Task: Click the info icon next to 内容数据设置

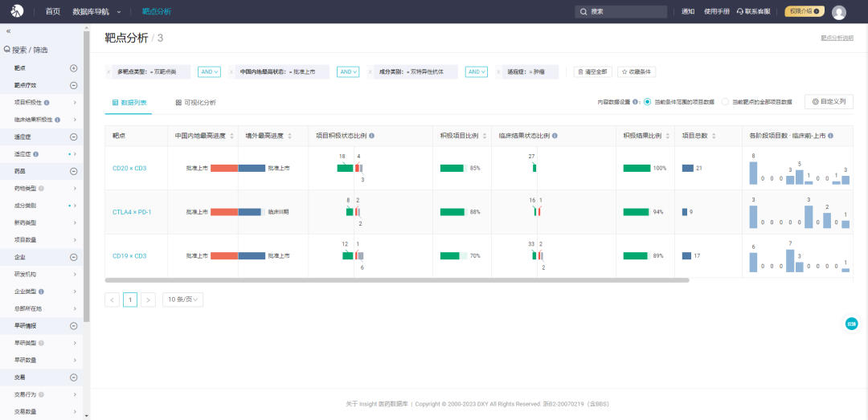Action: (x=637, y=102)
